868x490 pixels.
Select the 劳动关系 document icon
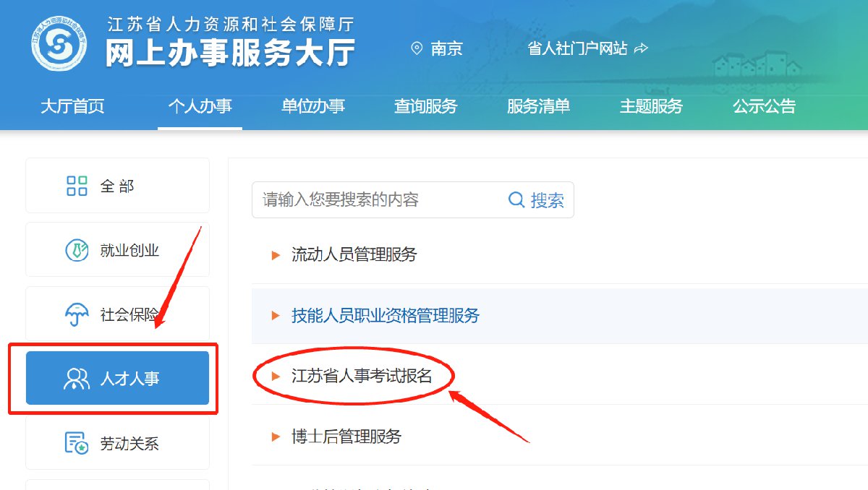77,444
